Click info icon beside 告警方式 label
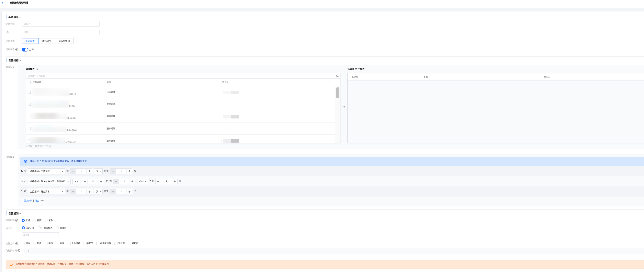Screen dimensions: 644x272 [x=17, y=243]
